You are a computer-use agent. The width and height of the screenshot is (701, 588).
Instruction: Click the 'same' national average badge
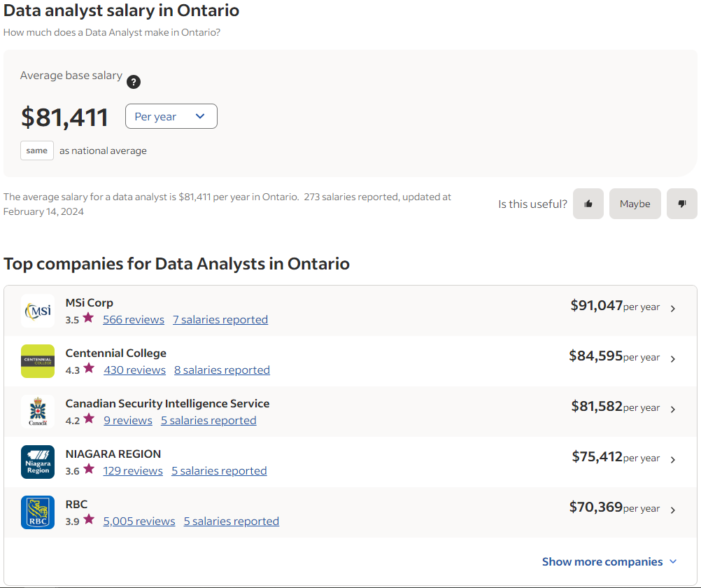36,150
